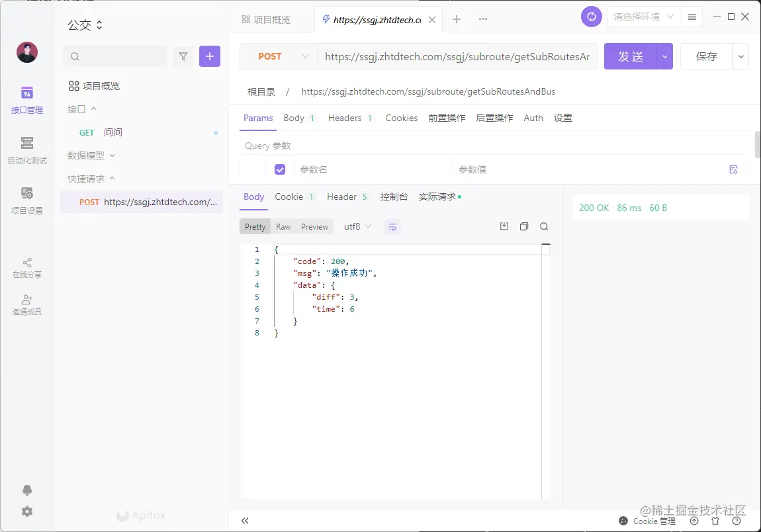Viewport: 761px width, 532px height.
Task: Open the Auth tab
Action: pyautogui.click(x=533, y=118)
